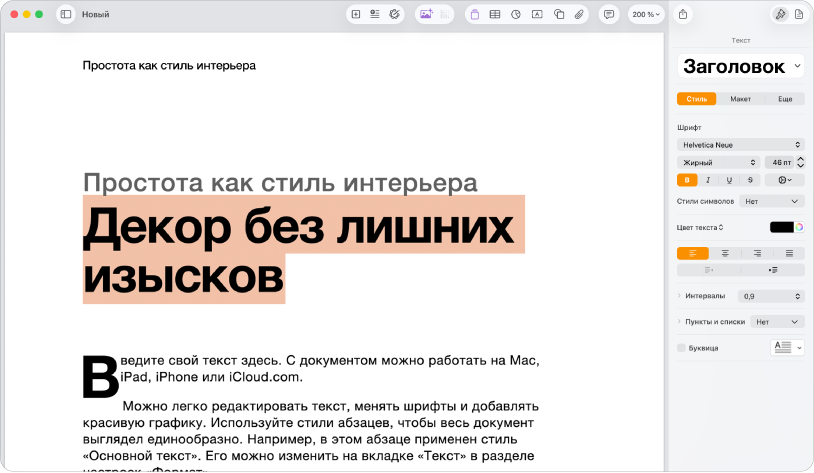Image resolution: width=814 pixels, height=473 pixels.
Task: Increase paragraph indent icon
Action: click(773, 270)
